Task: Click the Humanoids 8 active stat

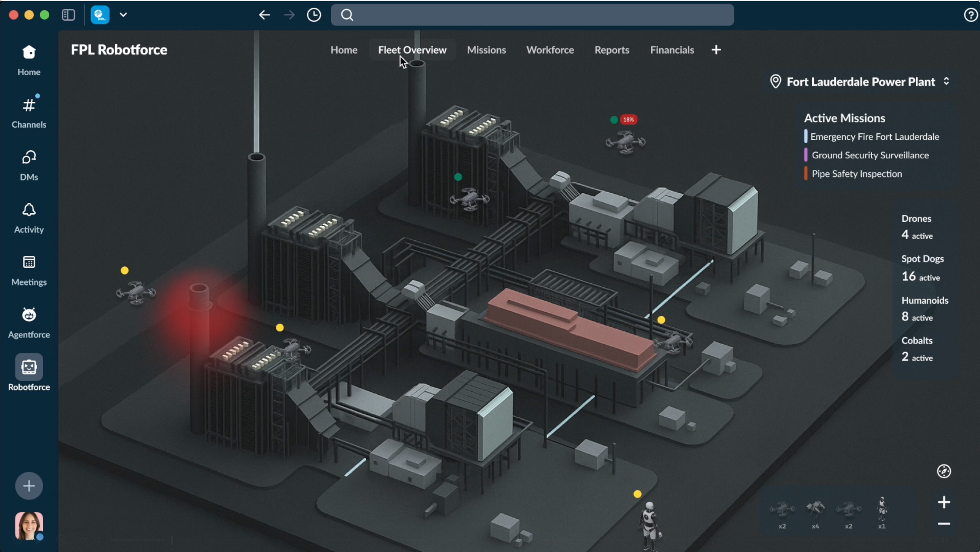Action: click(x=925, y=309)
